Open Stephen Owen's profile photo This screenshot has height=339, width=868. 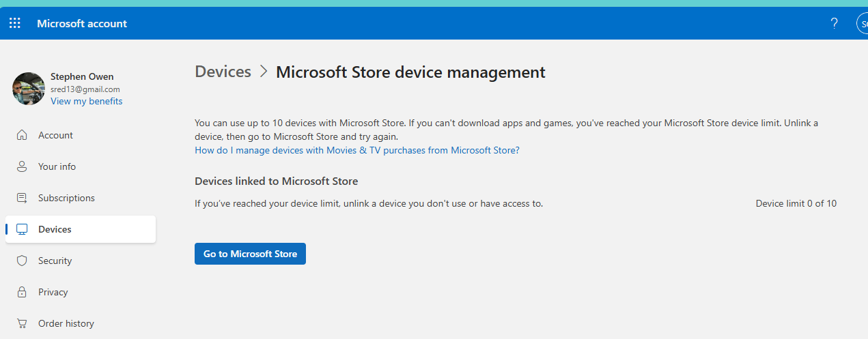click(x=29, y=89)
